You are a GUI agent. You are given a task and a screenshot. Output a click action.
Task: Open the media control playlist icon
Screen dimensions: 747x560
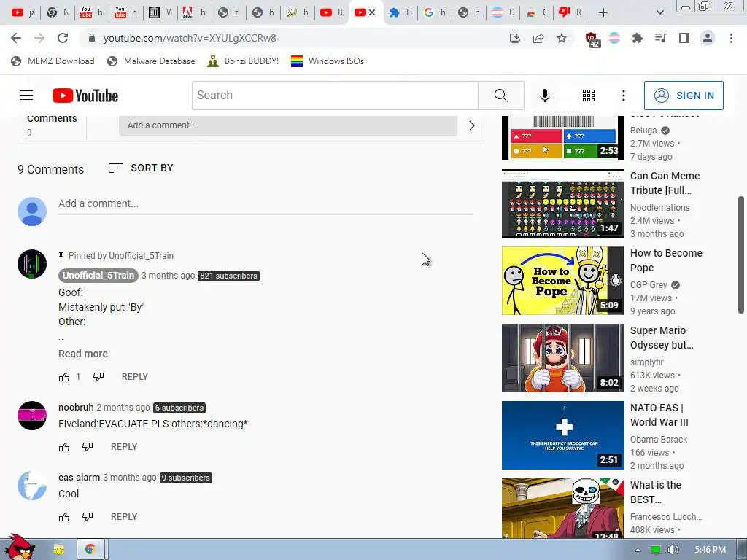click(x=660, y=38)
